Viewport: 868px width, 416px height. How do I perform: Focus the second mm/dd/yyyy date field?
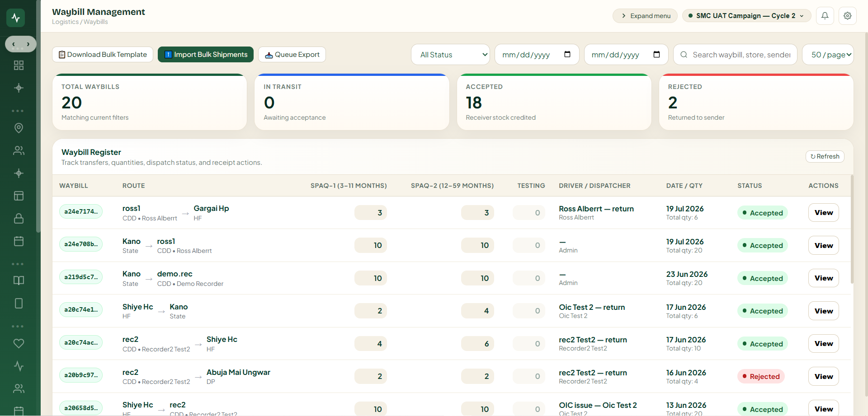[627, 55]
